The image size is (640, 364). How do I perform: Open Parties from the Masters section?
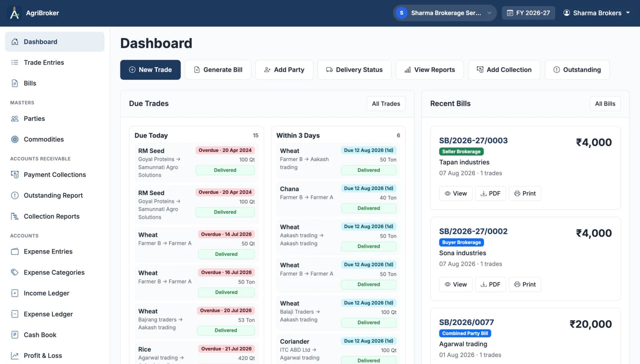(55, 118)
